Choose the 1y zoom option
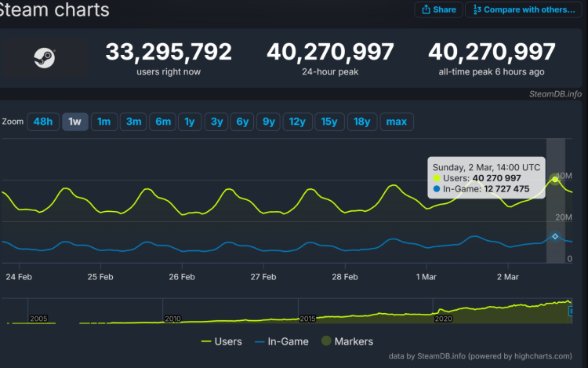 click(189, 122)
